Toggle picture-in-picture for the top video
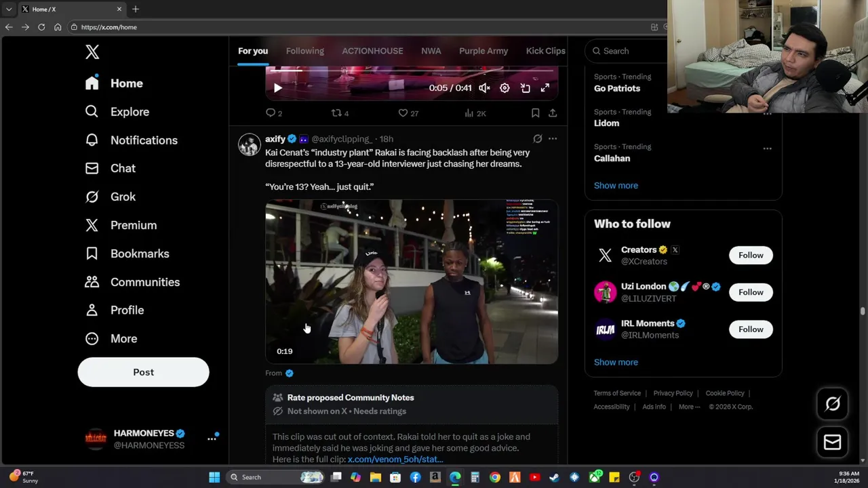Image resolution: width=868 pixels, height=488 pixels. tap(525, 88)
